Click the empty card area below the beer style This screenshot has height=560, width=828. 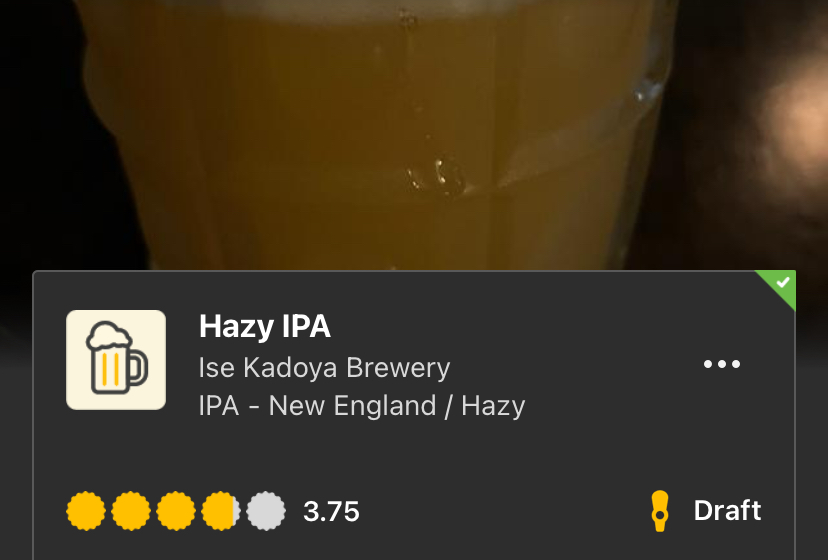click(414, 454)
